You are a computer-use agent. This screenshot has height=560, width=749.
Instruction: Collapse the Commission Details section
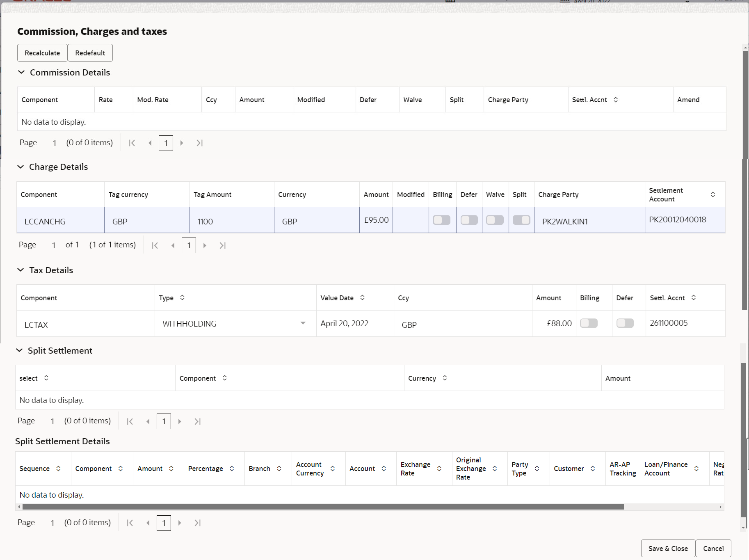(x=21, y=72)
